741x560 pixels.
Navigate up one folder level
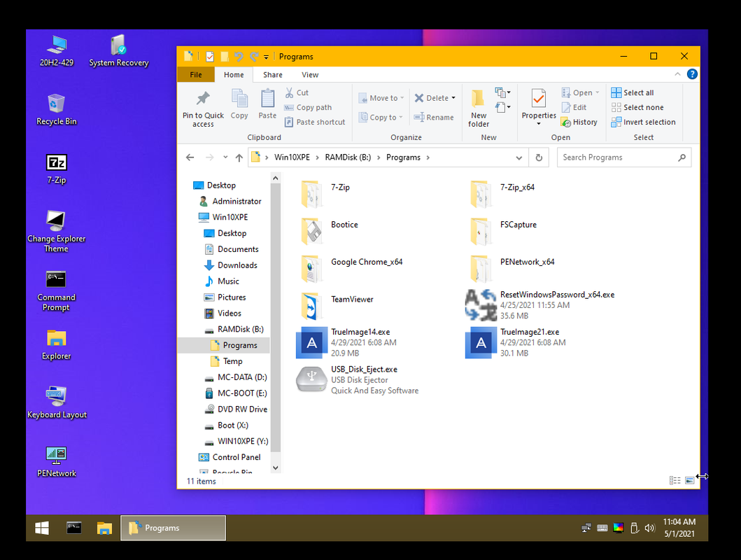tap(239, 157)
